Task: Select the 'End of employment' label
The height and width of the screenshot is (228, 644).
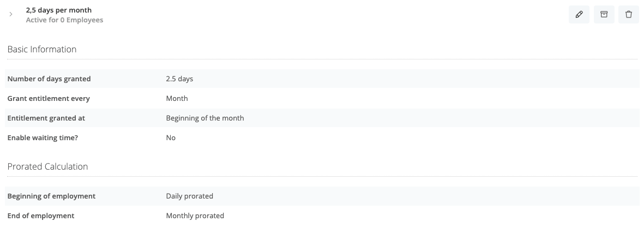Action: (41, 215)
